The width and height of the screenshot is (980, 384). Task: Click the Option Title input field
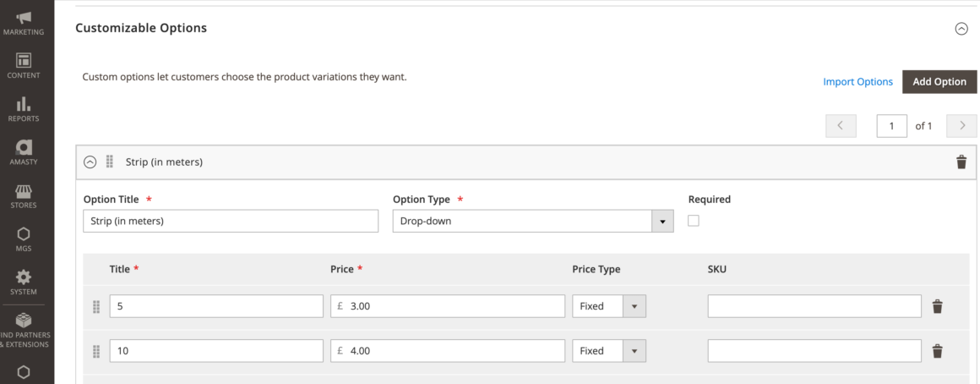[x=231, y=221]
